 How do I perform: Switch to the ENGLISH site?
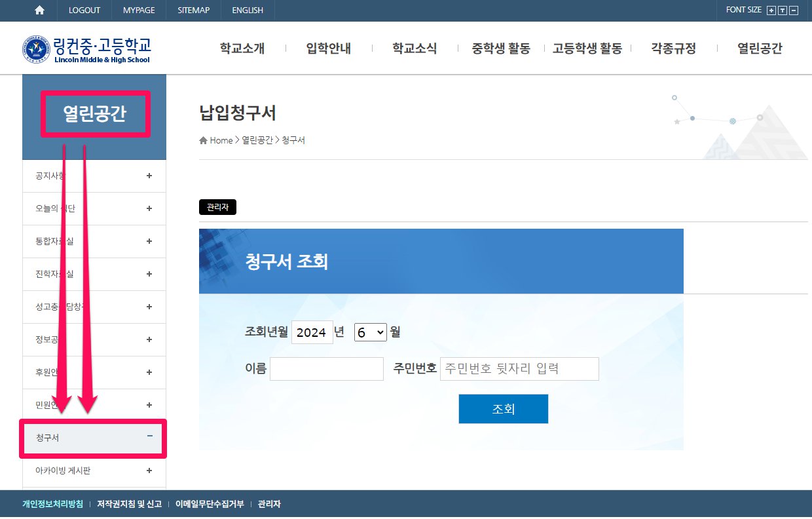coord(248,10)
